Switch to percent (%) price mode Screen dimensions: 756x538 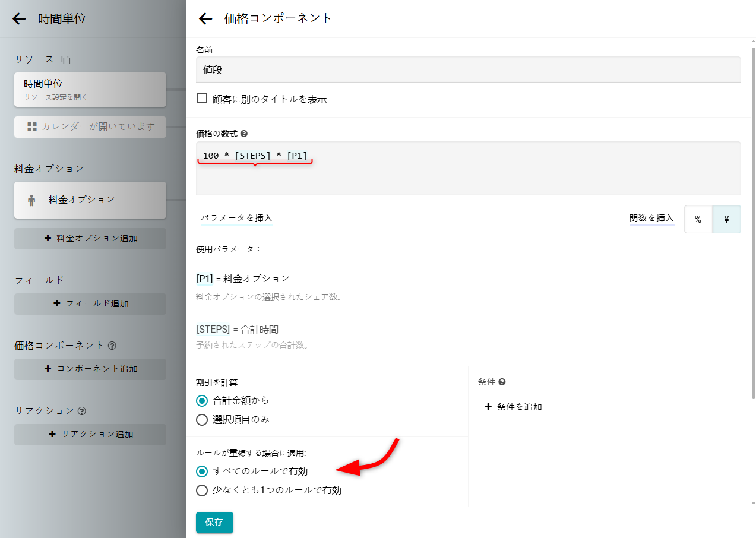pyautogui.click(x=698, y=219)
